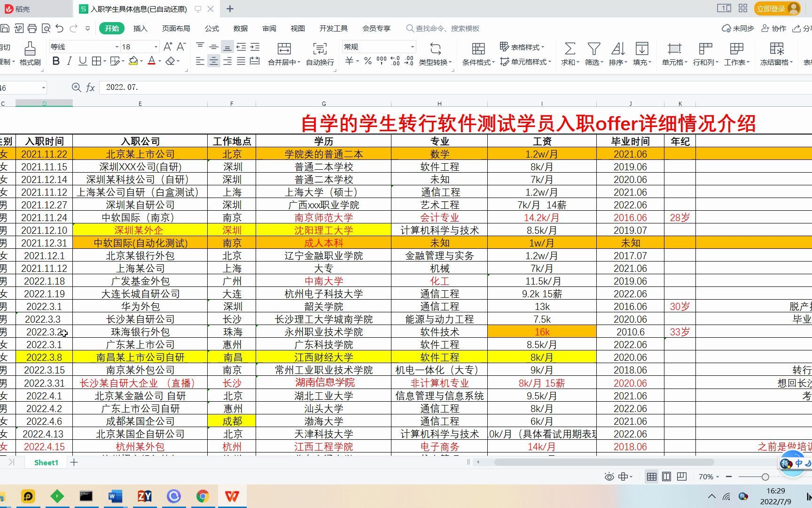Viewport: 812px width, 508px height.
Task: Toggle middle vertical alignment
Action: click(213, 47)
